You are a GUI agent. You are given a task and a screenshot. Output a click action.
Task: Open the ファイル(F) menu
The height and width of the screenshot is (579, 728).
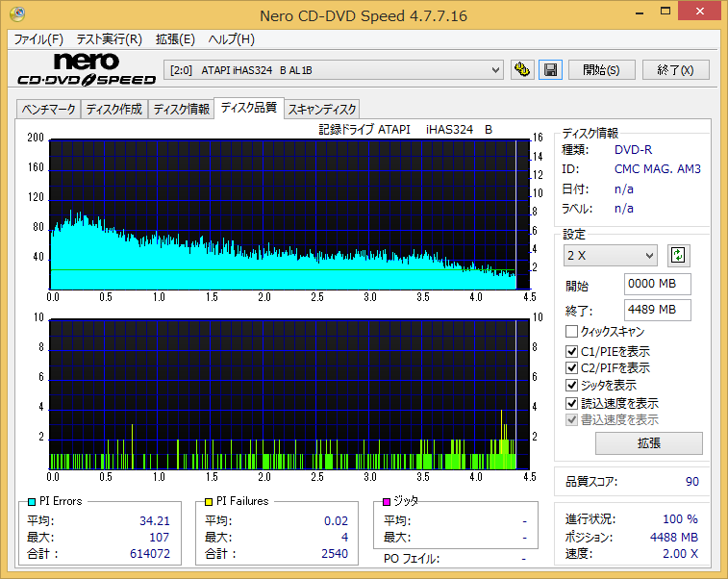coord(38,39)
